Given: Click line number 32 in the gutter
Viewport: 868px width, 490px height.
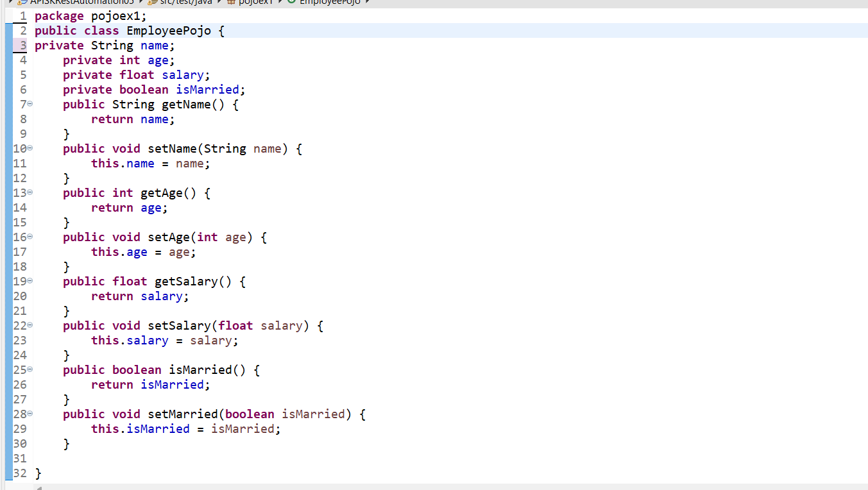Looking at the screenshot, I should point(20,473).
